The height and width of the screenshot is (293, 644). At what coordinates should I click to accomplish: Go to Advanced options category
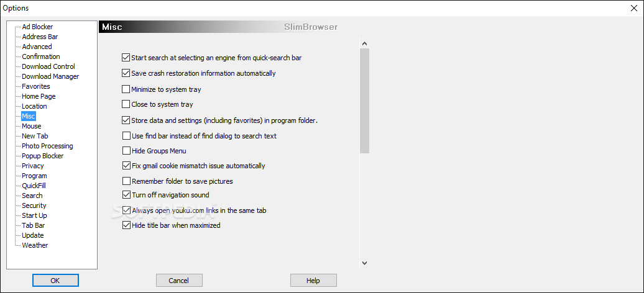37,47
